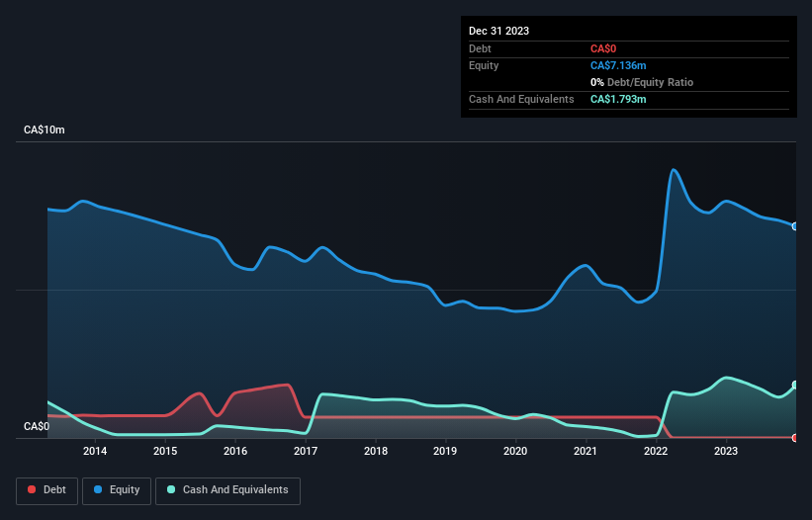The width and height of the screenshot is (812, 520).
Task: Click the 2014 x-axis label
Action: pos(95,451)
